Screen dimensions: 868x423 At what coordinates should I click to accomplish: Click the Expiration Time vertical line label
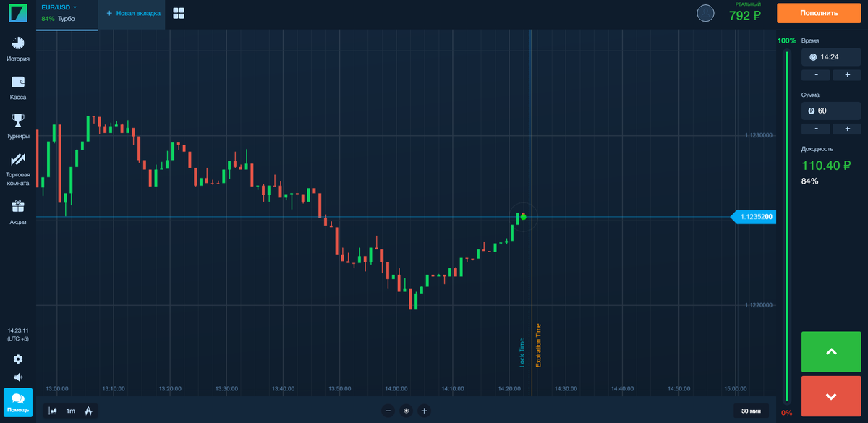click(538, 346)
